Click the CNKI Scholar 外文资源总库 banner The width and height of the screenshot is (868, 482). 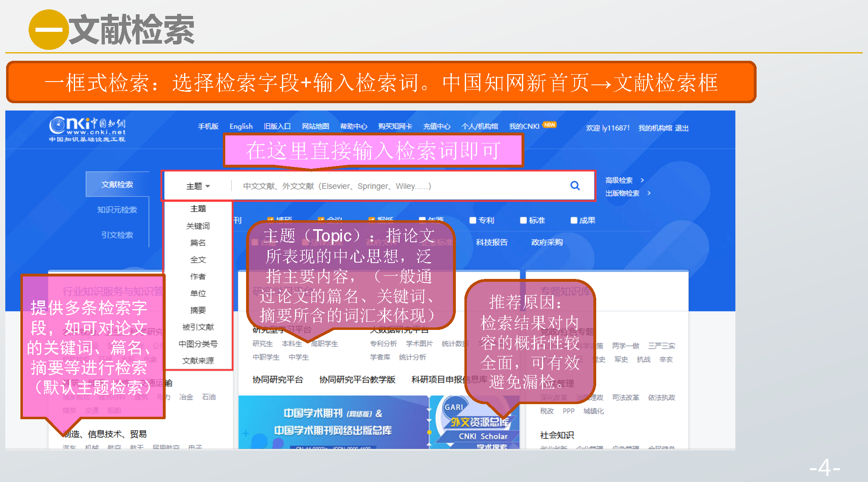point(475,422)
